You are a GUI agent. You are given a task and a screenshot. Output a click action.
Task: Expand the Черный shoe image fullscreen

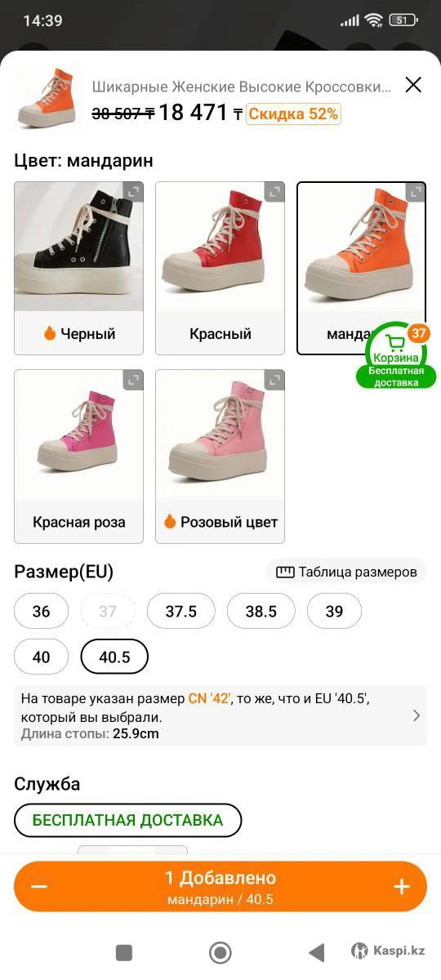click(133, 193)
